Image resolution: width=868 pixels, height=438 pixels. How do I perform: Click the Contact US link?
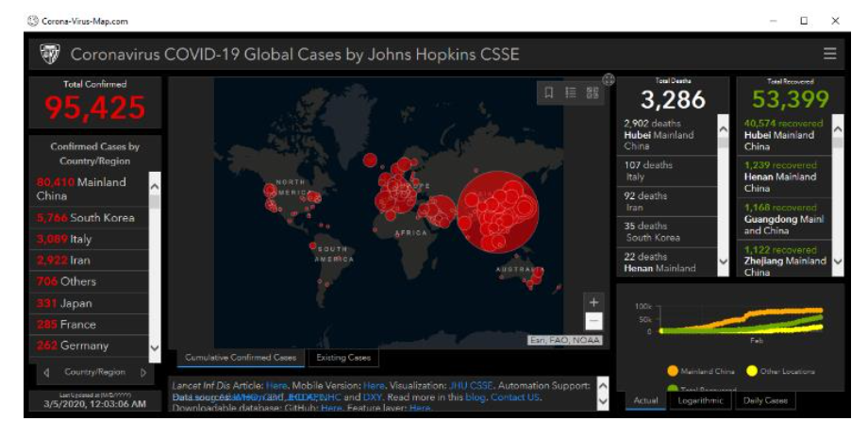515,397
